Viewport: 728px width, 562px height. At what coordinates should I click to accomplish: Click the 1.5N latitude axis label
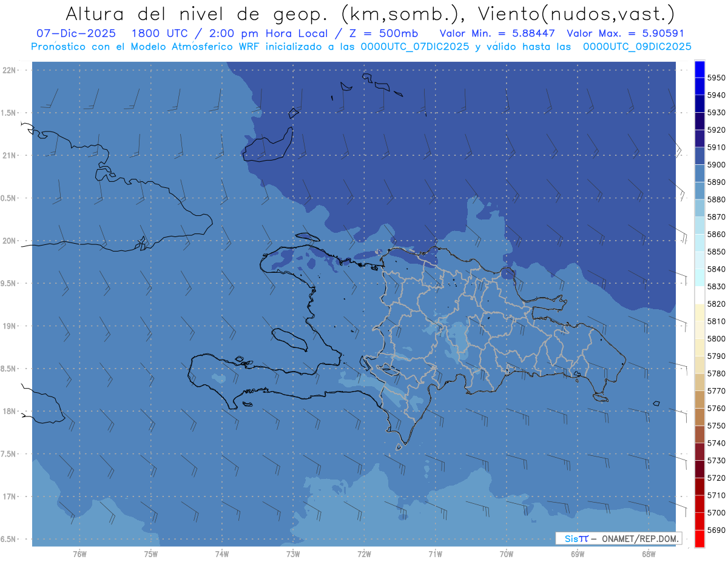[x=9, y=113]
